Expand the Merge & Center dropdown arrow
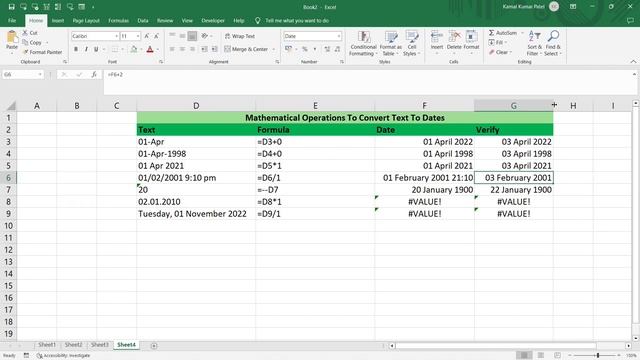 pos(273,49)
